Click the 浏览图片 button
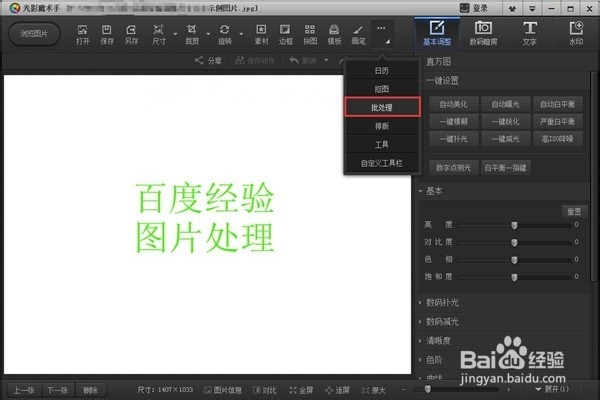 34,34
